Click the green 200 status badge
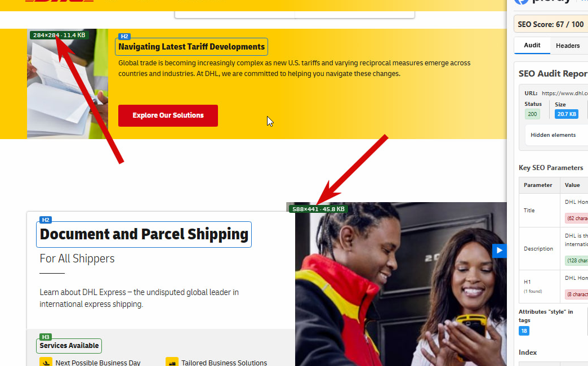588x366 pixels. tap(532, 114)
